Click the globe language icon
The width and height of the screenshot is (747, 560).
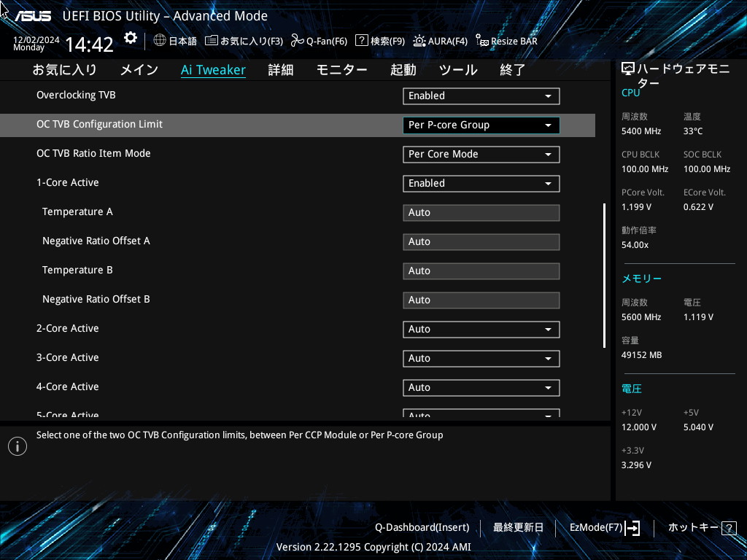(x=160, y=41)
